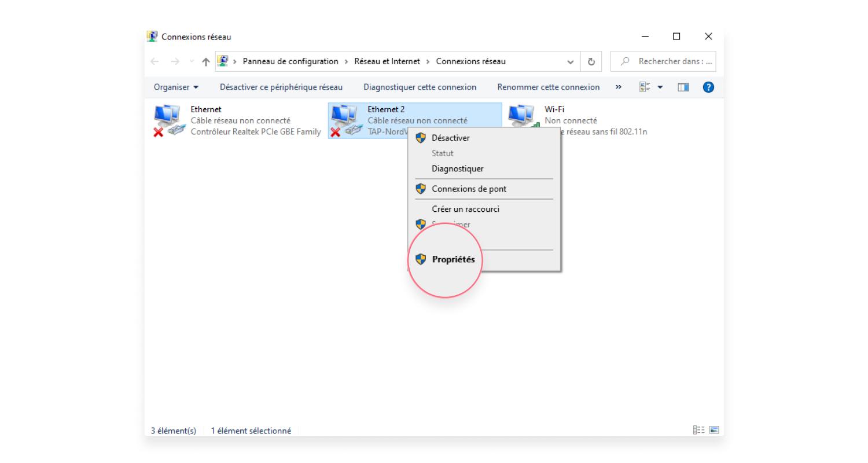Open the Organiser dropdown menu
Viewport: 868px width, 463px height.
(176, 87)
